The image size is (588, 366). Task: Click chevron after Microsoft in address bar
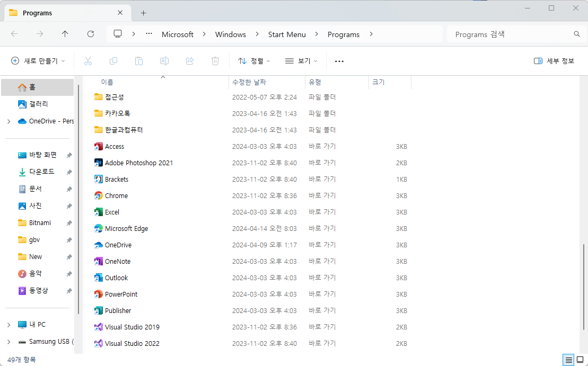(204, 34)
